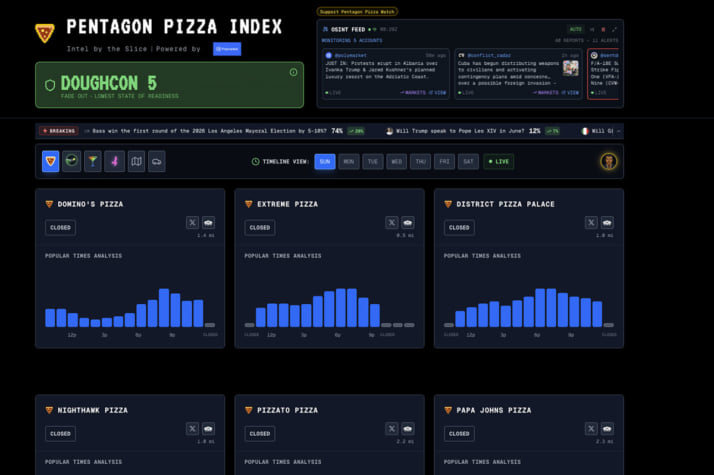
Task: Open X link for Pizzato Pizza
Action: (392, 429)
